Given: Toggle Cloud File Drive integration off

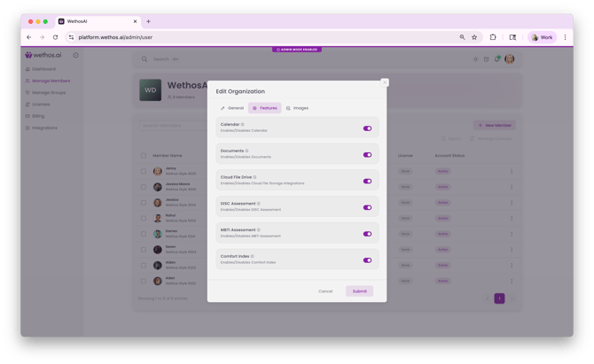Looking at the screenshot, I should (x=367, y=182).
